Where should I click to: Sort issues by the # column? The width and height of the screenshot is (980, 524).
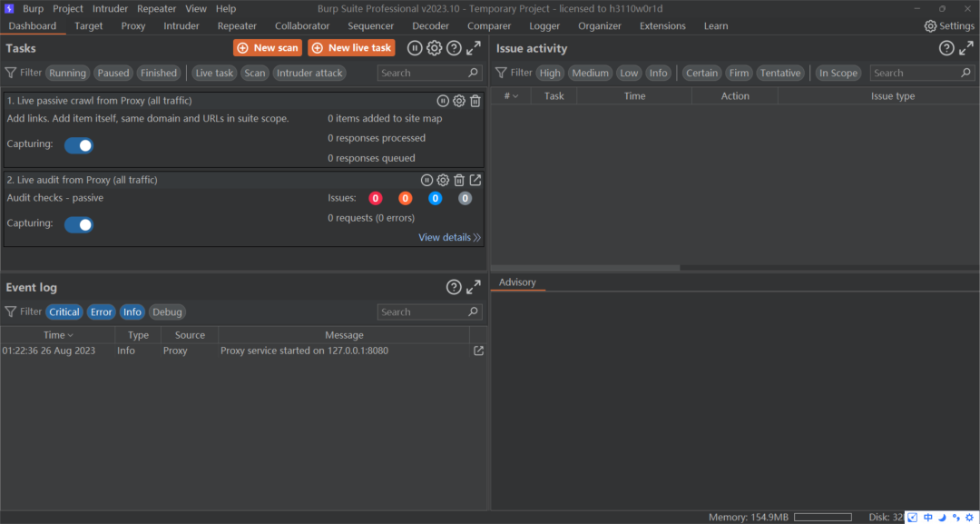pos(511,95)
